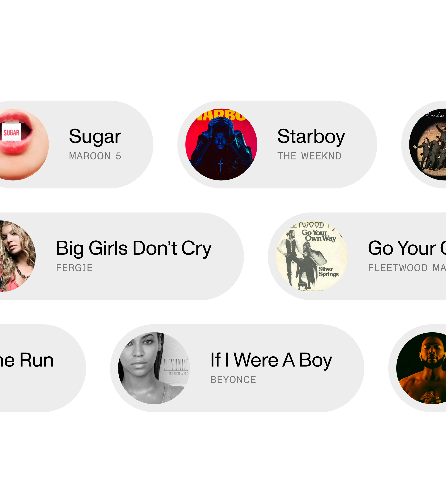Image resolution: width=446 pixels, height=504 pixels.
Task: Open the MAROON 5 artist label
Action: pos(95,156)
